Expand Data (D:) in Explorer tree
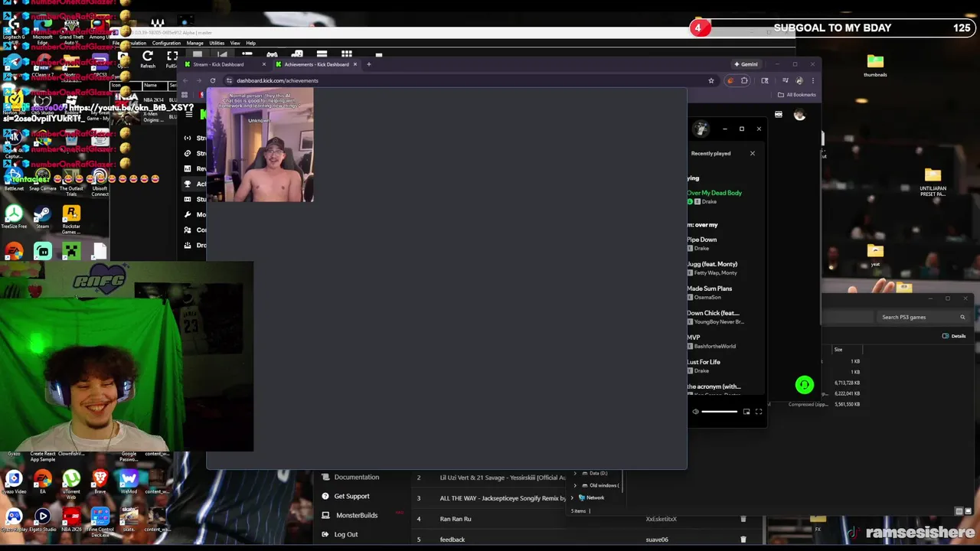 tap(575, 474)
